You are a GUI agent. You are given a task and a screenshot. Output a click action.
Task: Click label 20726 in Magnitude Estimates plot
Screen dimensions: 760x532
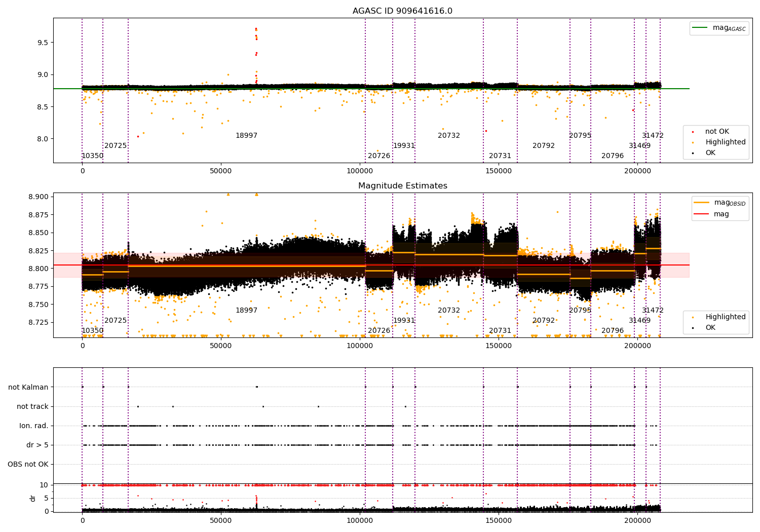(379, 331)
